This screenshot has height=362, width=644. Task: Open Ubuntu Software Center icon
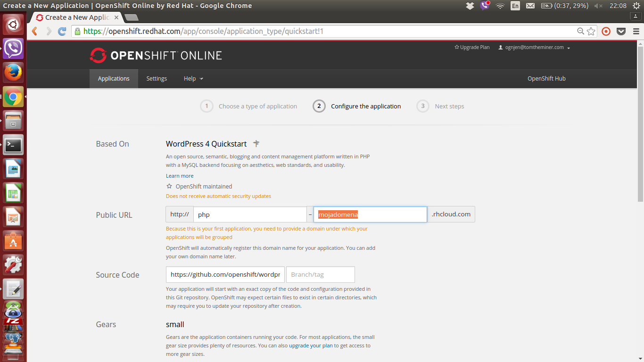(13, 241)
